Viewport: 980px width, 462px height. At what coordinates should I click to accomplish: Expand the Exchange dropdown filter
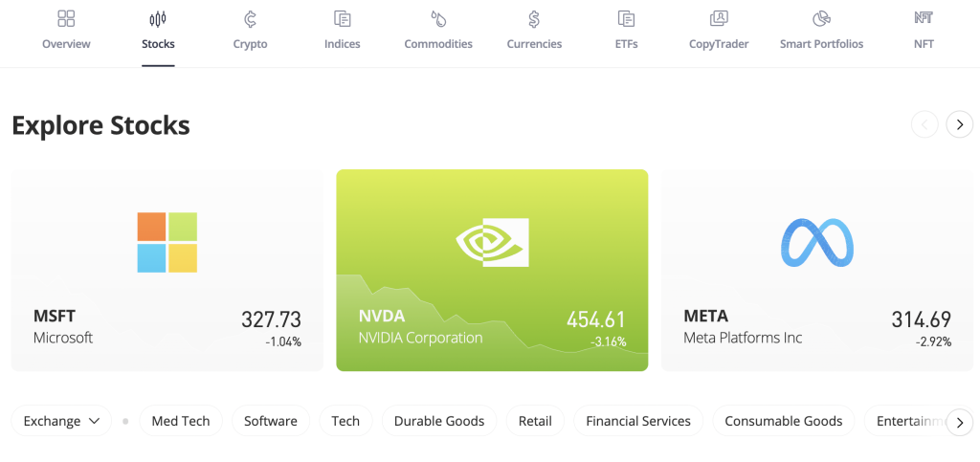[62, 421]
